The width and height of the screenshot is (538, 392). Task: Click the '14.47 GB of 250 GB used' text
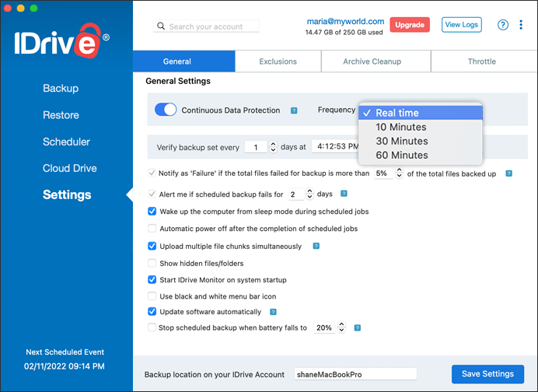point(344,32)
